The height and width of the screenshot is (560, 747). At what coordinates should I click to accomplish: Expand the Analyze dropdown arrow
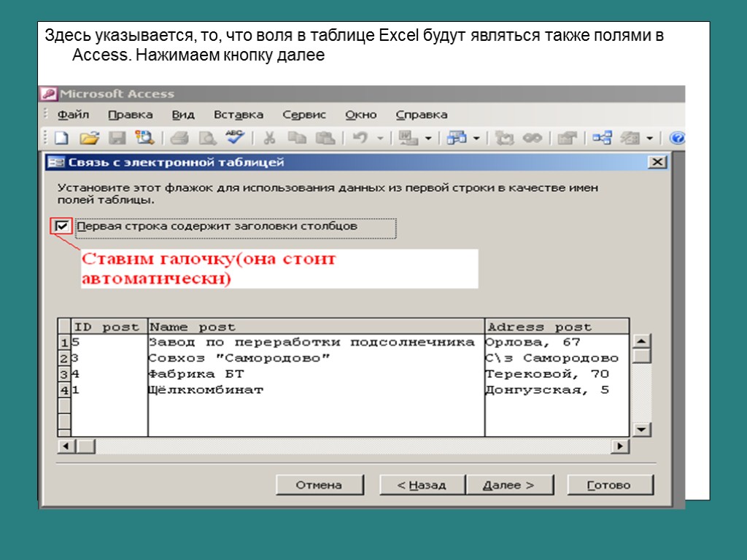pyautogui.click(x=476, y=139)
